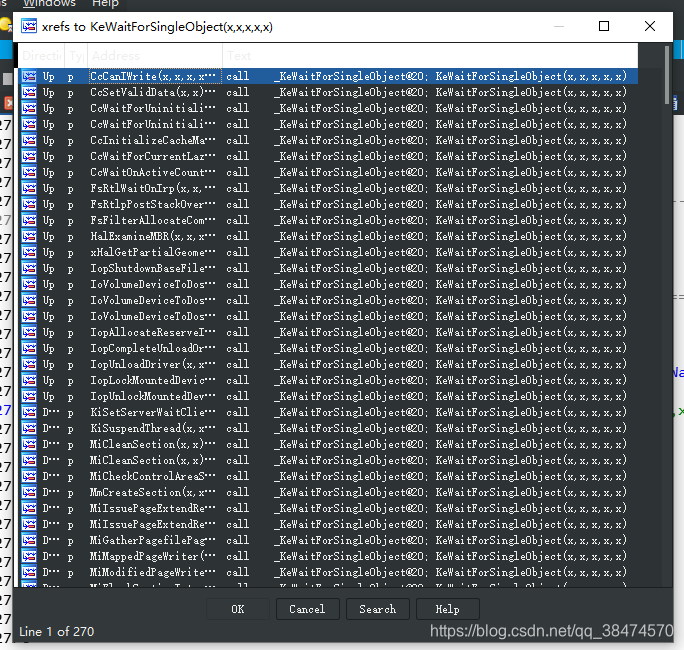684x650 pixels.
Task: Select the FsRtlWaitOnIrp xref row icon
Action: pos(29,188)
